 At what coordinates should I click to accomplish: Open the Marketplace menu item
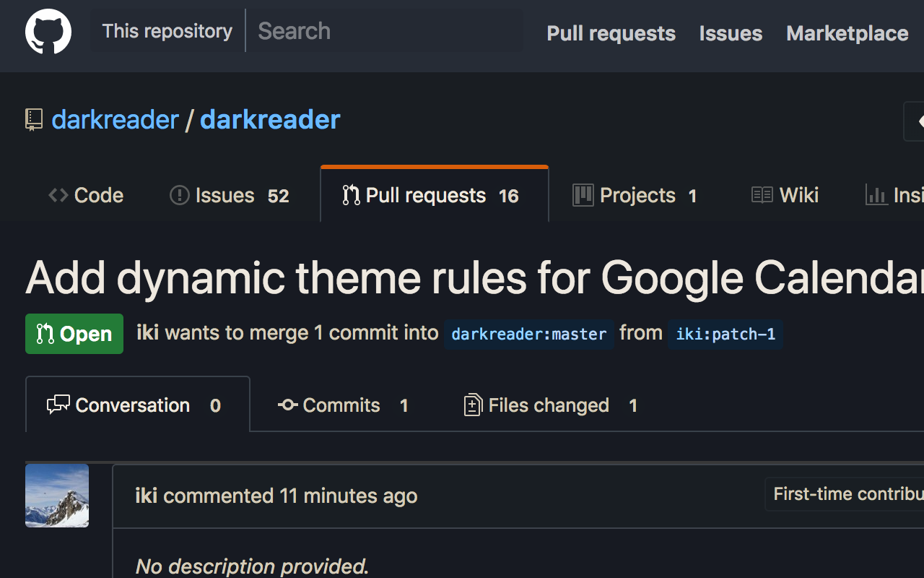pyautogui.click(x=847, y=33)
